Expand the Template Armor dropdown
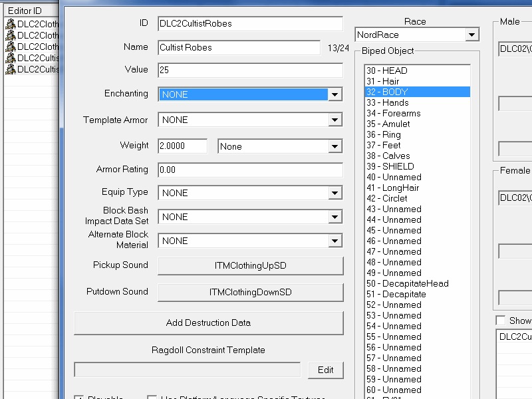The image size is (532, 399). click(250, 120)
